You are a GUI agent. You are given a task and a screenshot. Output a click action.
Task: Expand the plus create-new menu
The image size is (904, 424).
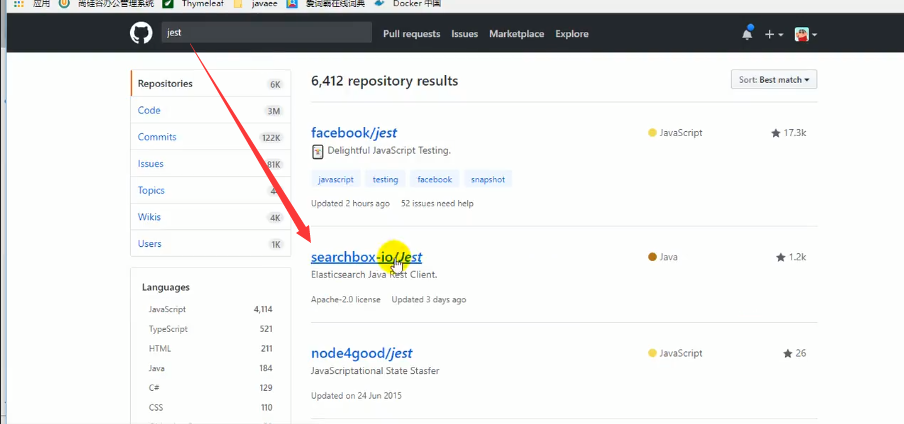tap(774, 35)
